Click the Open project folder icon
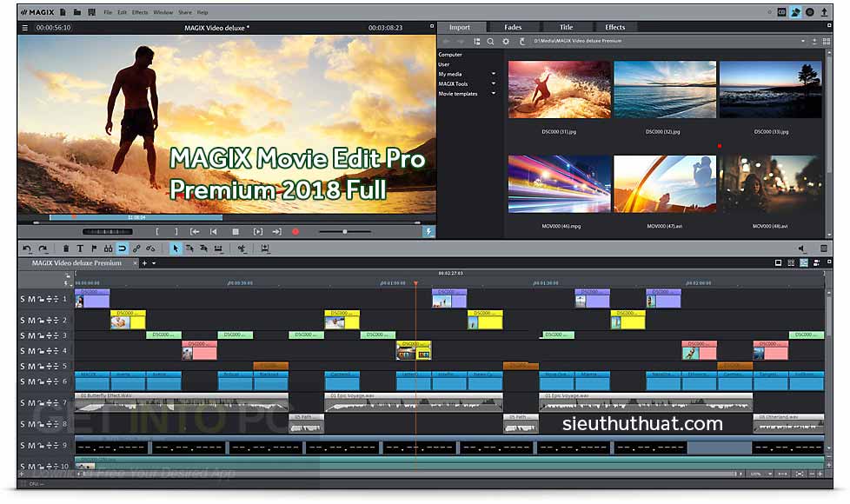850x504 pixels. (77, 12)
